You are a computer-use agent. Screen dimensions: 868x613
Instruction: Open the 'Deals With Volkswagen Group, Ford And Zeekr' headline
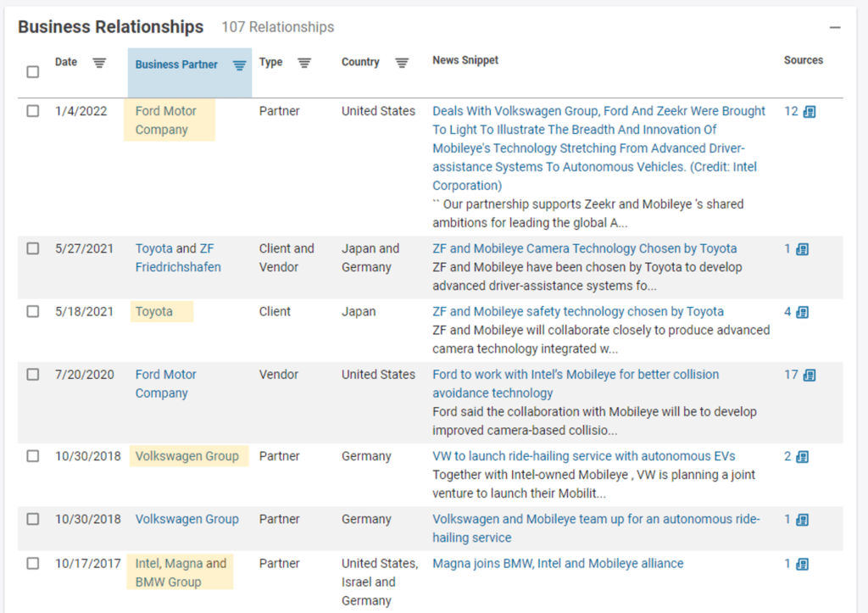pyautogui.click(x=598, y=148)
